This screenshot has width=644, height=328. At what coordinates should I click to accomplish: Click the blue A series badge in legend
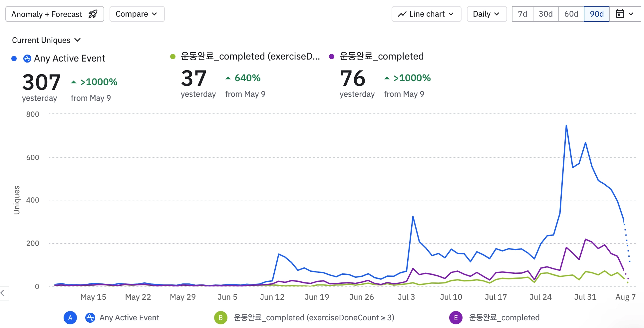point(70,318)
